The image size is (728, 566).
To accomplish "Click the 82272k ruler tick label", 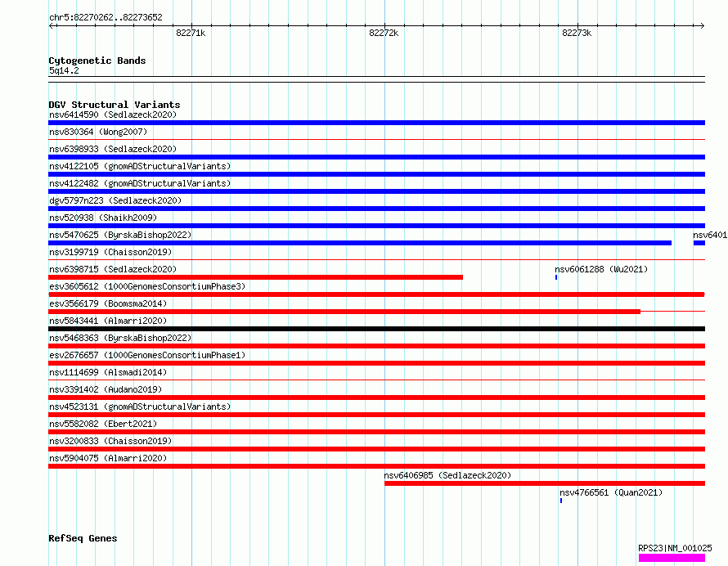I will [x=384, y=33].
